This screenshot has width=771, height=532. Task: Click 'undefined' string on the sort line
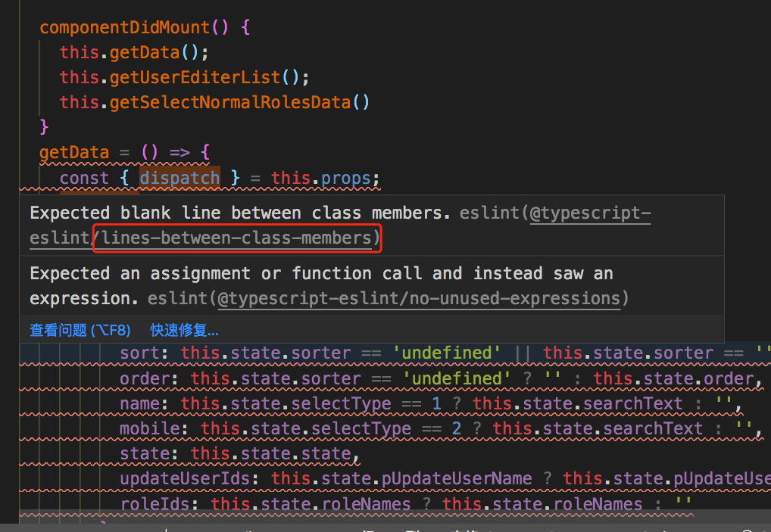click(447, 353)
